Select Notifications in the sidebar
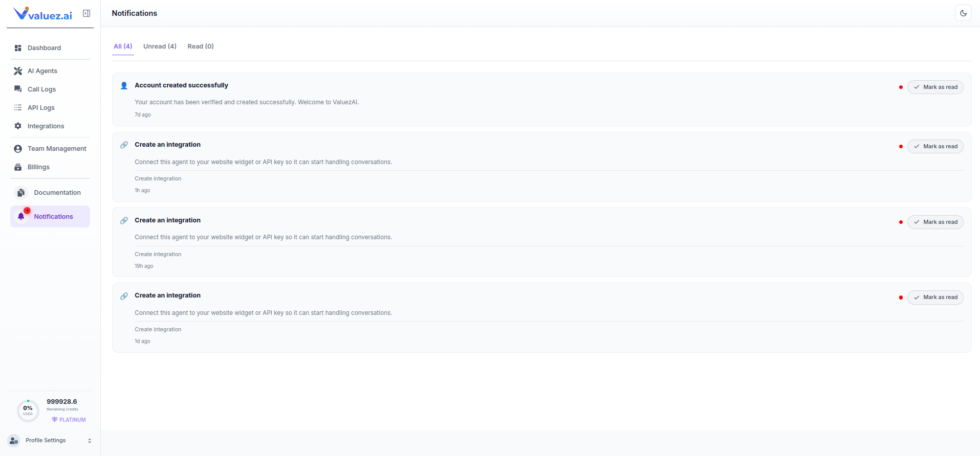Viewport: 980px width, 456px height. [50, 217]
